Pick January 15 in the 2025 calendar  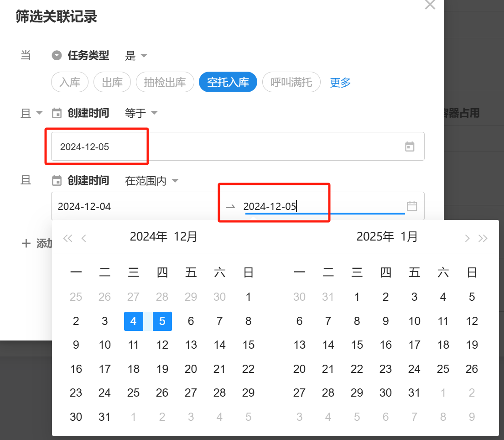coord(357,345)
